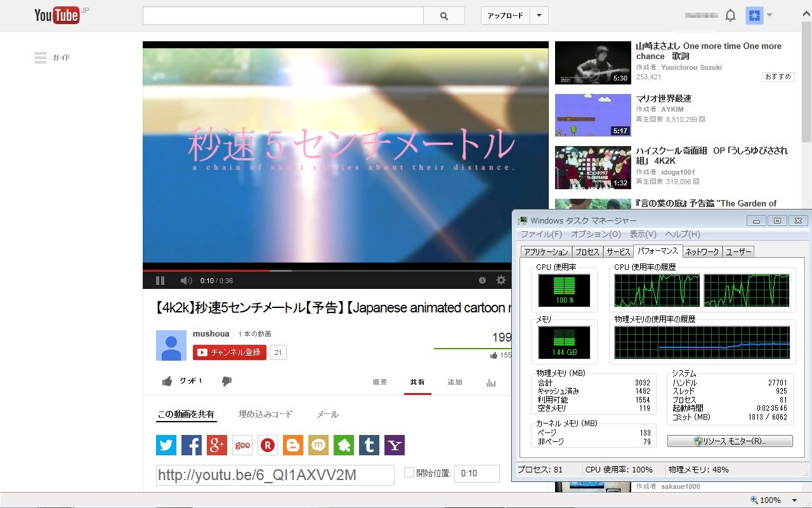Open the Mario video thumbnail 5:17
This screenshot has width=812, height=508.
tap(593, 115)
